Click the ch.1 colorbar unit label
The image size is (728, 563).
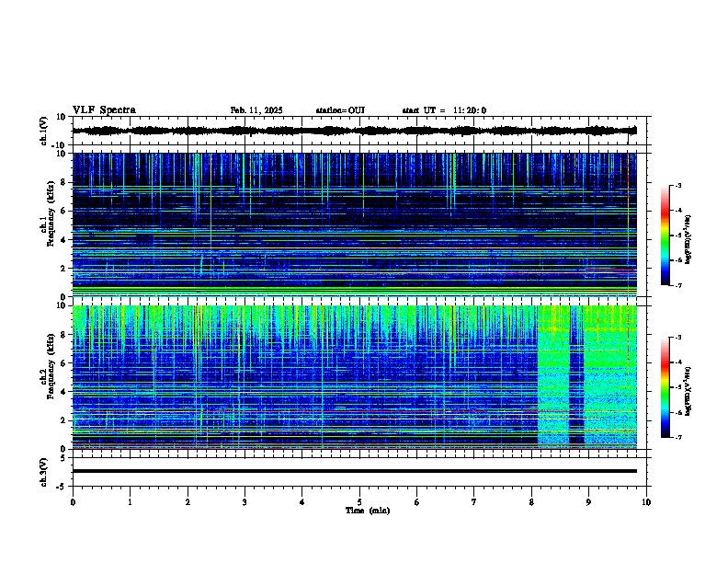pyautogui.click(x=688, y=240)
